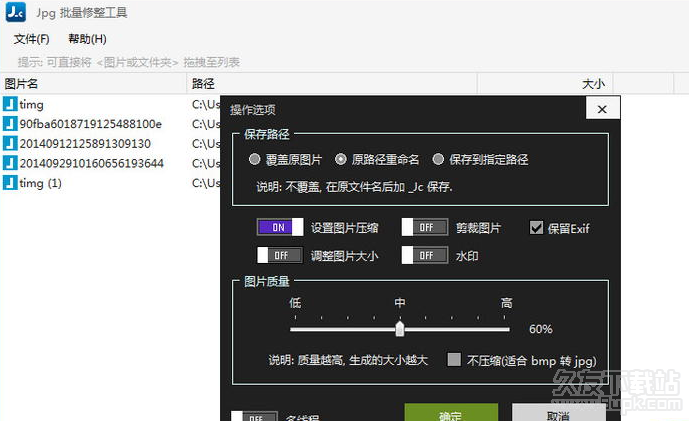Image resolution: width=689 pixels, height=421 pixels.
Task: Select the timg (1) file name
Action: tap(40, 183)
